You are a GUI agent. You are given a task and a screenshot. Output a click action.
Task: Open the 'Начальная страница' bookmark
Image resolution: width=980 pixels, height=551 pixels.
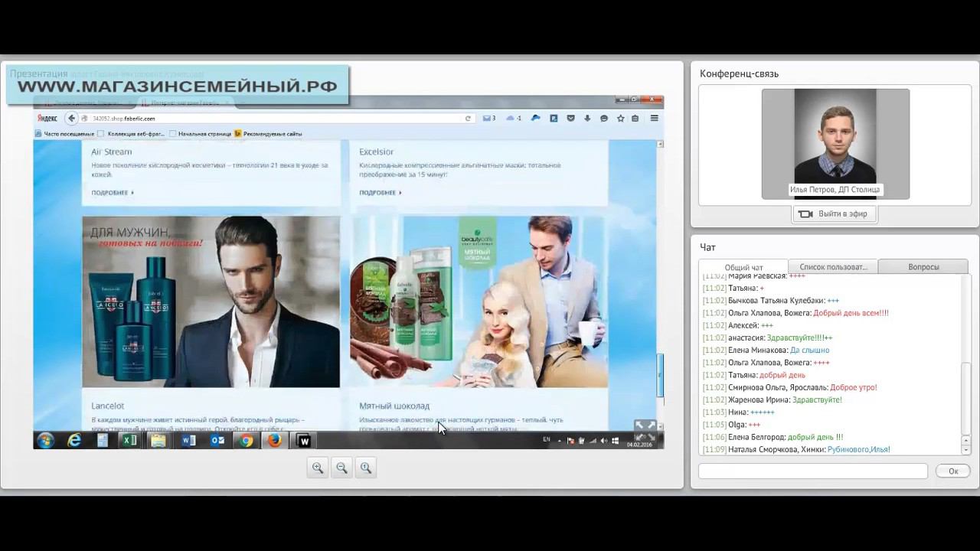pos(200,134)
